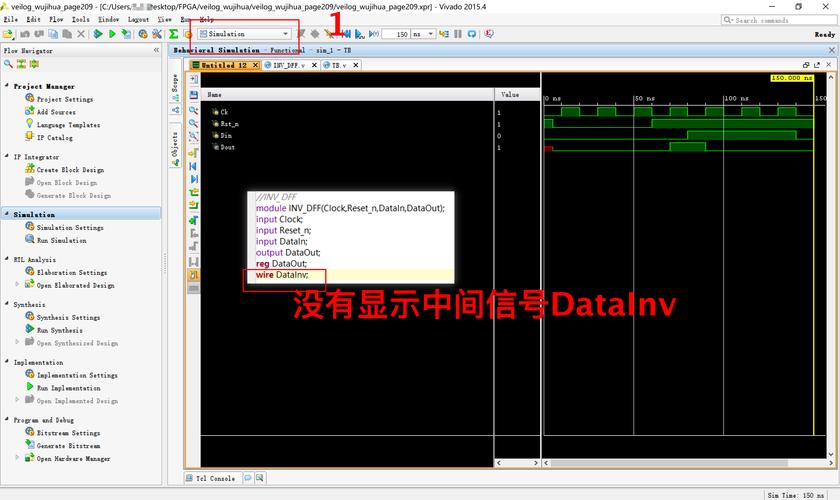Image resolution: width=840 pixels, height=500 pixels.
Task: Open the Tools menu
Action: [80, 19]
